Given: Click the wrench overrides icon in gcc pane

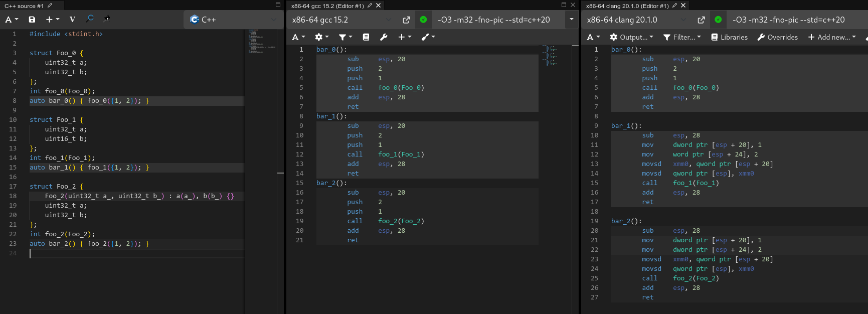Looking at the screenshot, I should (384, 37).
